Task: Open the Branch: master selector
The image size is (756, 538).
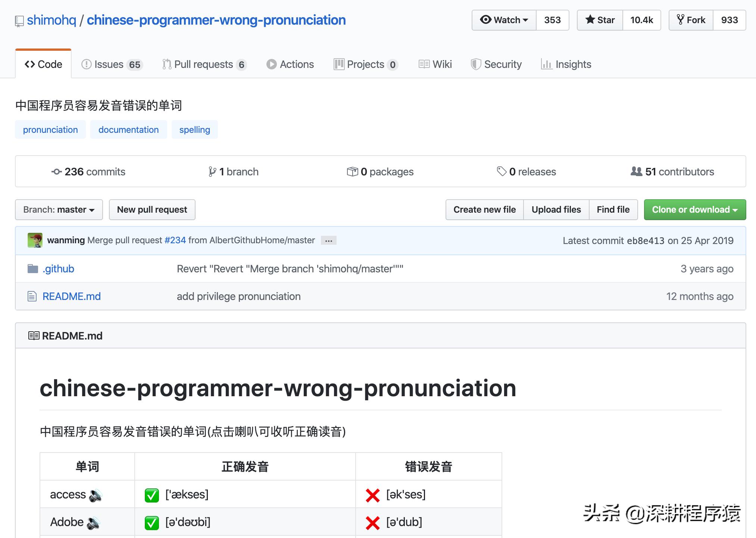Action: point(59,210)
